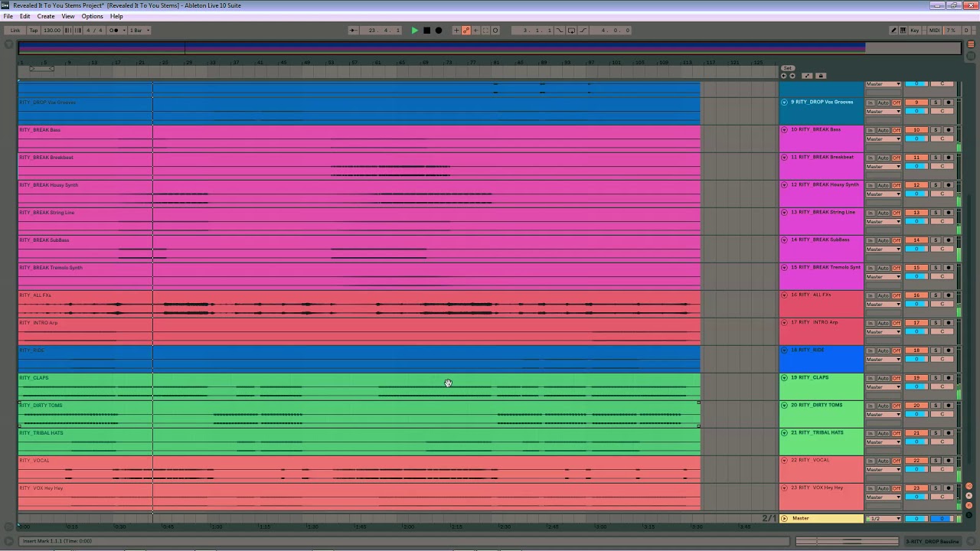The width and height of the screenshot is (980, 551).
Task: Click the arrangement overview bar
Action: pos(490,47)
